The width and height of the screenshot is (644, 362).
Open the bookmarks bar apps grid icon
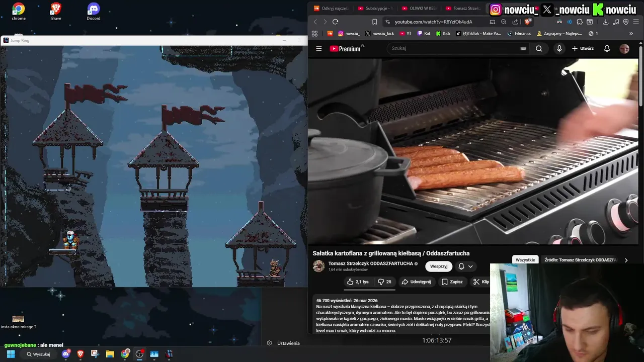click(x=314, y=33)
